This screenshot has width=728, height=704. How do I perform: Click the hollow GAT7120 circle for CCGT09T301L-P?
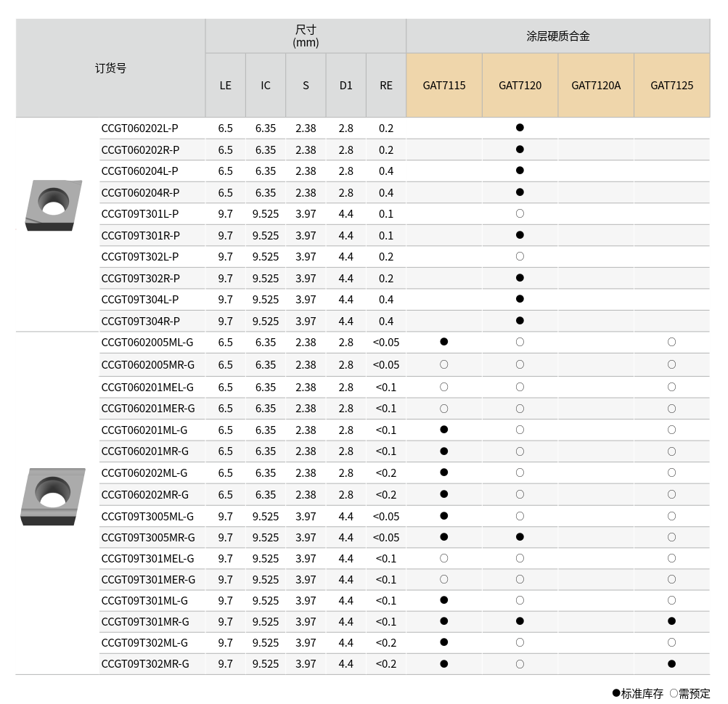point(520,213)
